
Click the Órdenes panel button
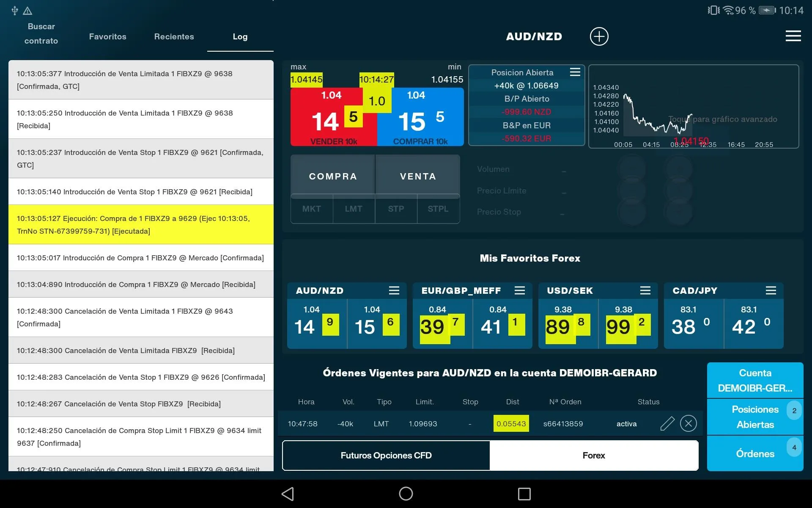pos(755,453)
